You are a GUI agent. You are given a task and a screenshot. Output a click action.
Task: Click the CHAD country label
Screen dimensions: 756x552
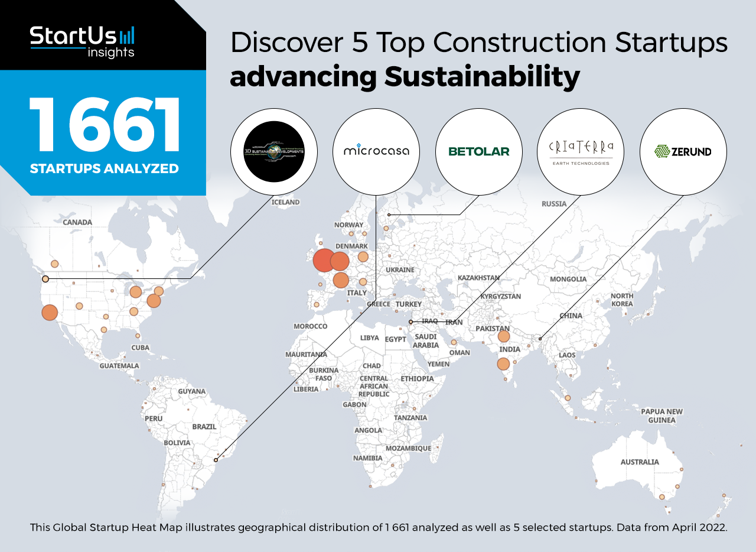(x=372, y=366)
